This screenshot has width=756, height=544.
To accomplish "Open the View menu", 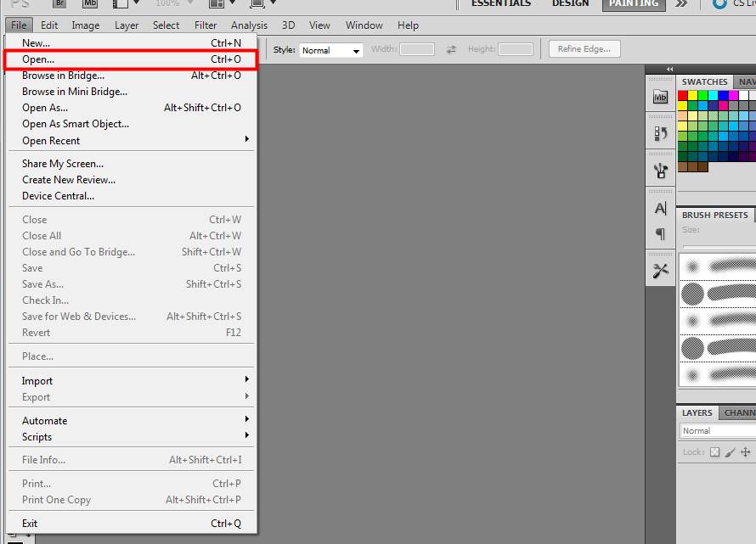I will [x=319, y=25].
